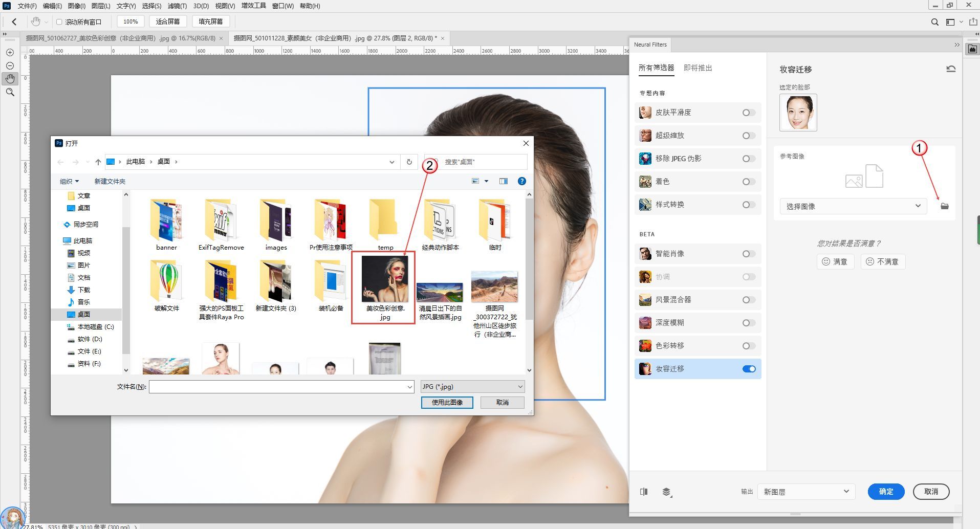The image size is (980, 529).
Task: Select the Hand tool in left toolbar
Action: [x=10, y=79]
